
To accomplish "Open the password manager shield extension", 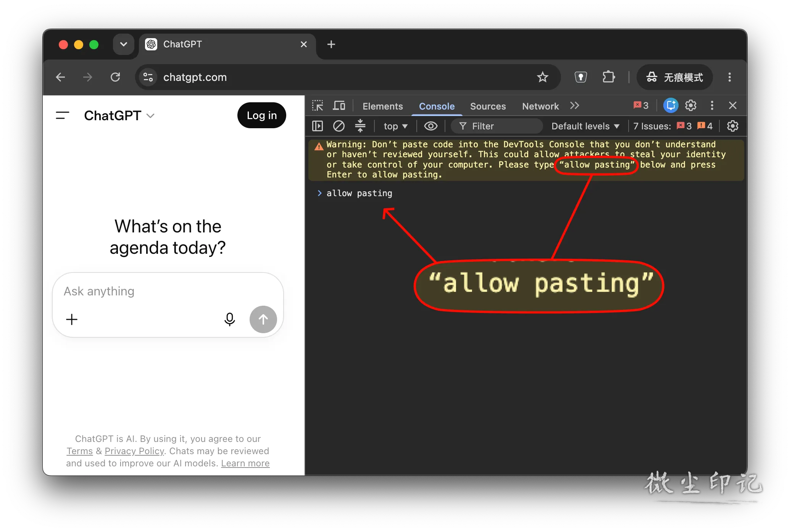I will pyautogui.click(x=580, y=77).
